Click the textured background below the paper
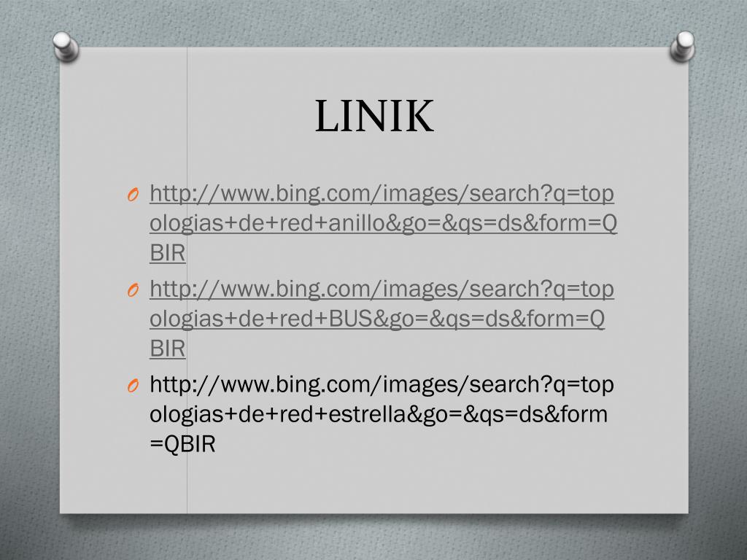 pyautogui.click(x=373, y=538)
